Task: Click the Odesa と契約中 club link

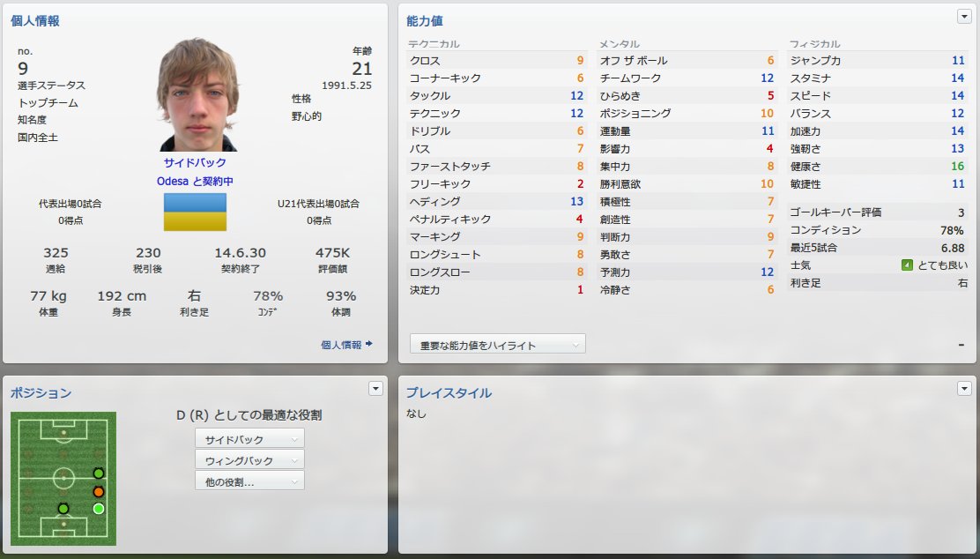Action: tap(195, 182)
